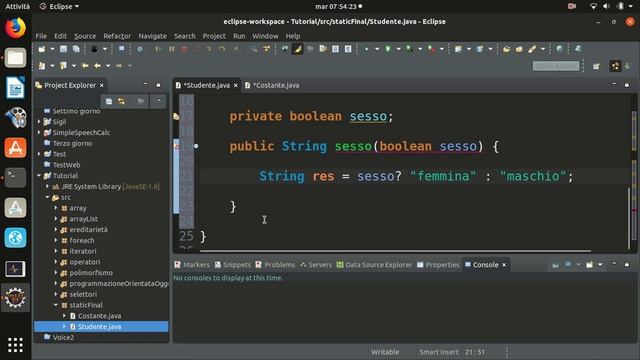This screenshot has width=640, height=360.
Task: Click the Attività button in top bar
Action: pos(18,7)
